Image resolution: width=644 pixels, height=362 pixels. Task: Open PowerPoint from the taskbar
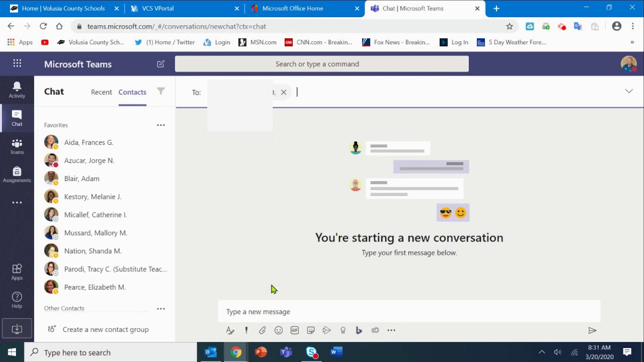point(261,352)
